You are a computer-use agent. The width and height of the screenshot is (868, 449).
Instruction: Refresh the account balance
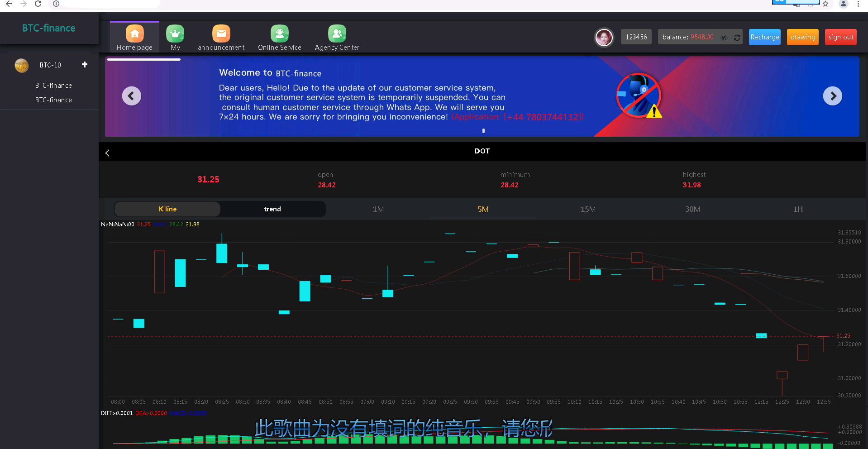point(737,38)
